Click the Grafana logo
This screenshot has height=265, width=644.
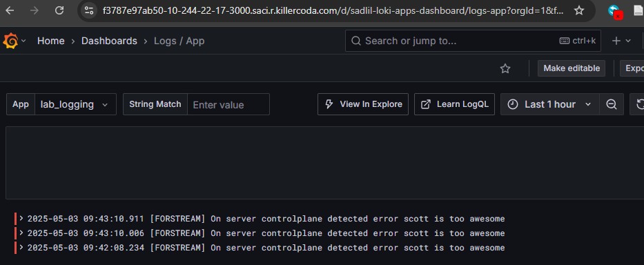click(x=10, y=41)
